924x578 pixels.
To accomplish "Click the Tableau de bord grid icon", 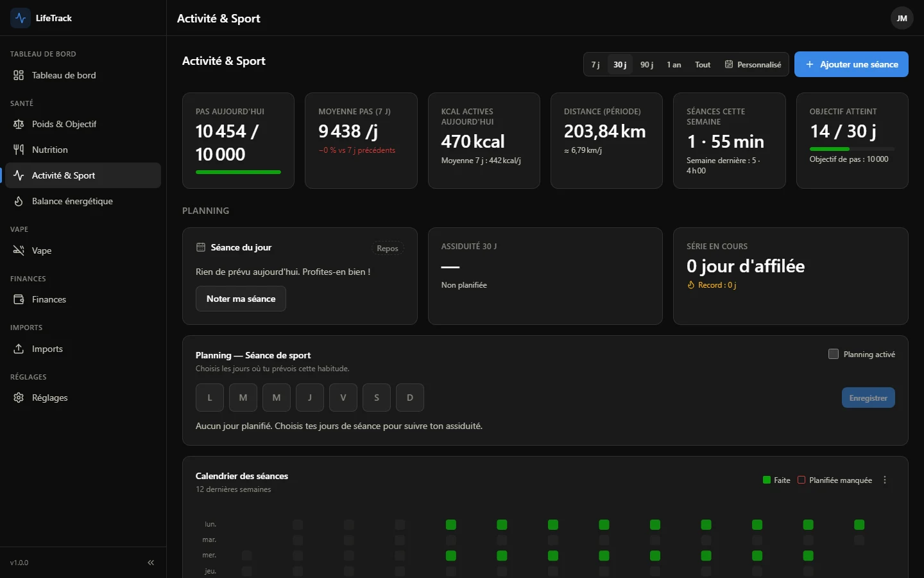I will pyautogui.click(x=19, y=75).
